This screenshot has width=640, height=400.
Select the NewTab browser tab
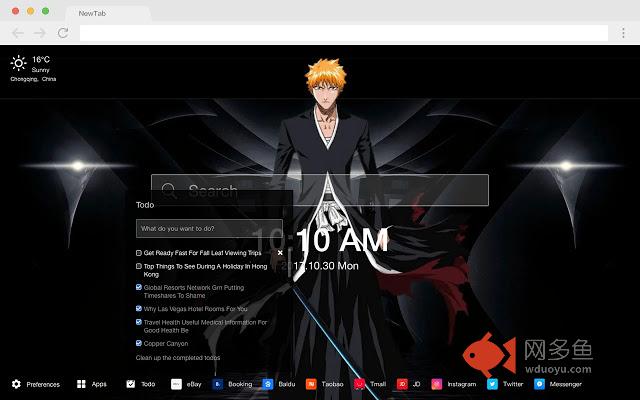[x=108, y=13]
